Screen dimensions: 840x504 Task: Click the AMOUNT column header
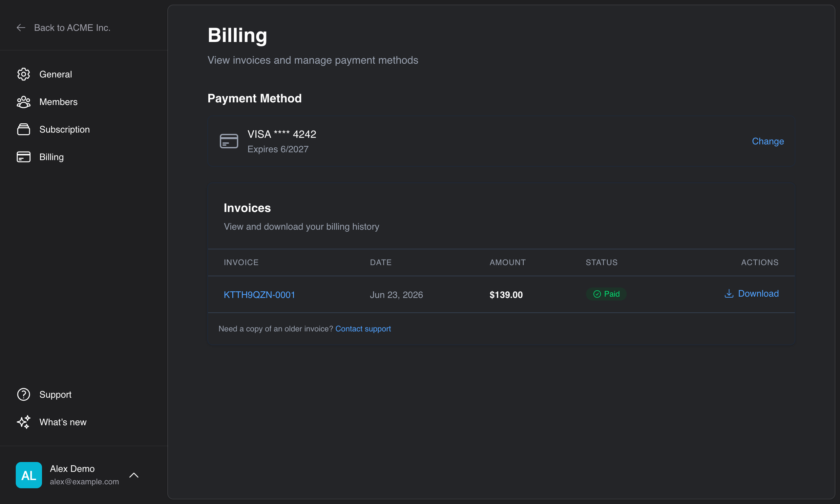pos(507,262)
